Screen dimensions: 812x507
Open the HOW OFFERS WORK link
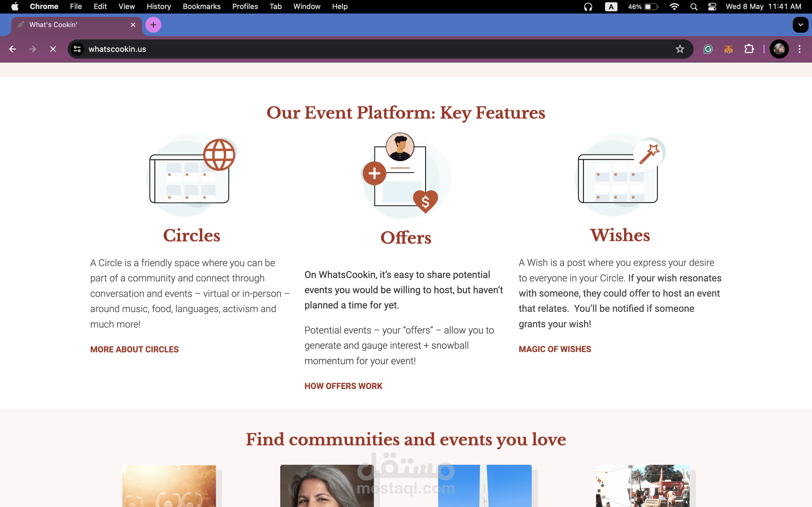343,386
